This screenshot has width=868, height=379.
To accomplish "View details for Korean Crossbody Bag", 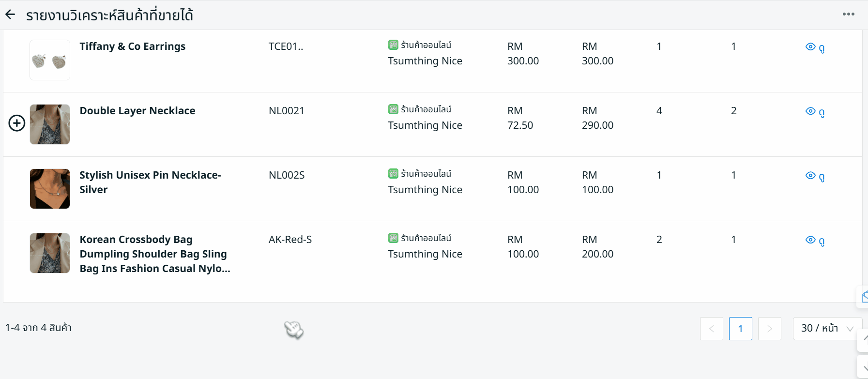I will coord(815,240).
